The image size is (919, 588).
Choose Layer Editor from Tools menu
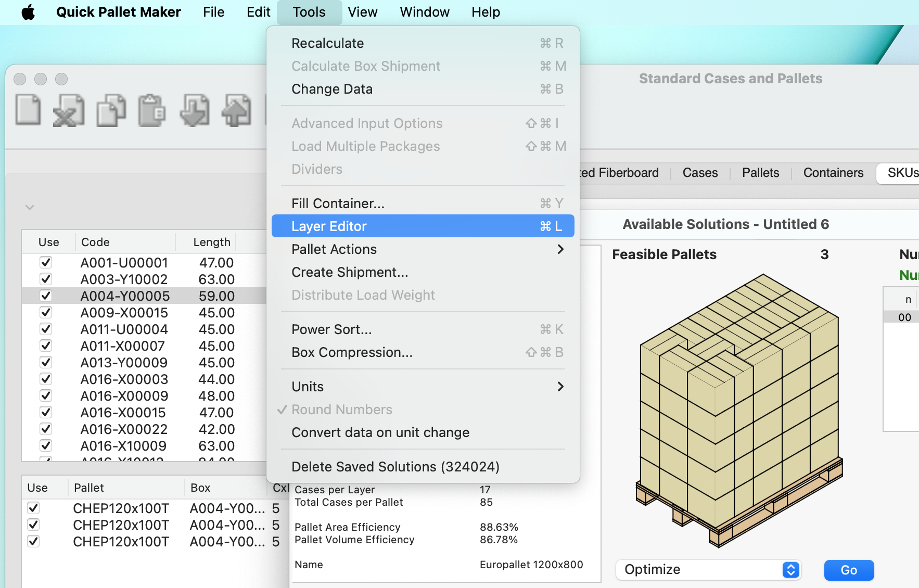423,226
